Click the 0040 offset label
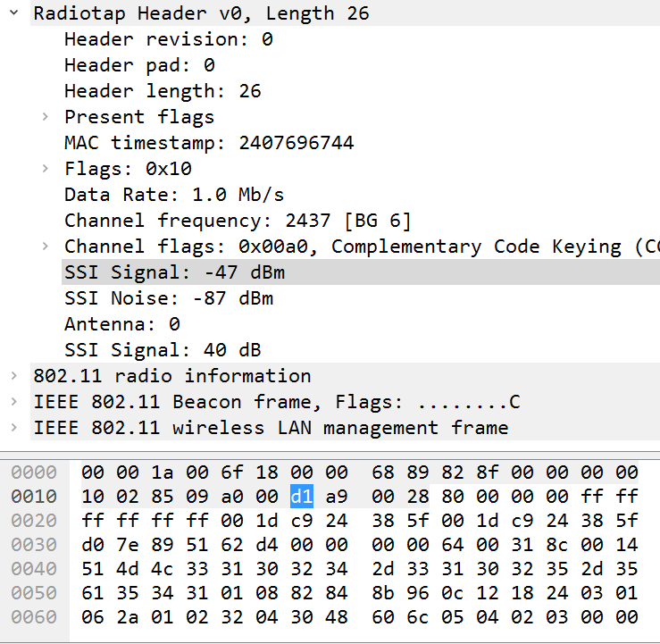Image resolution: width=660 pixels, height=644 pixels. pos(34,569)
